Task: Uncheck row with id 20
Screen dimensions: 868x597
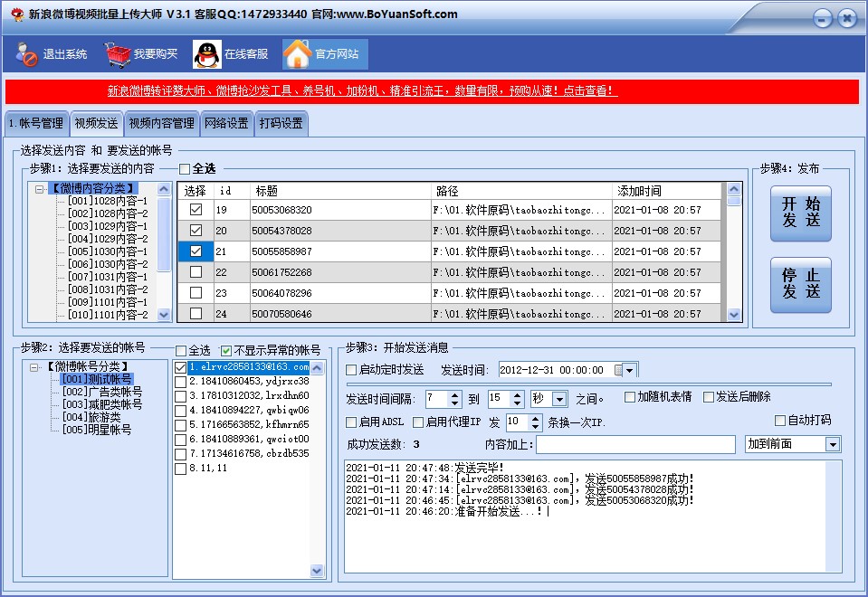Action: click(x=196, y=230)
